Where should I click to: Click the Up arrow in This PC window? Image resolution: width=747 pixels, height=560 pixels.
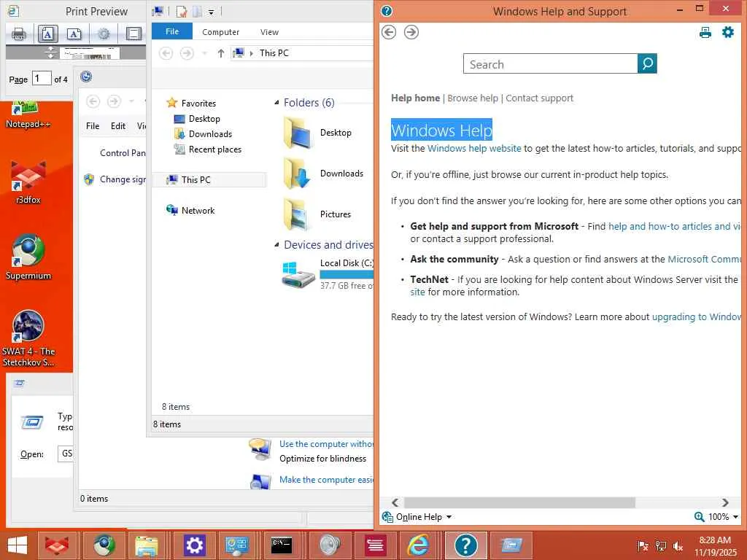click(220, 53)
